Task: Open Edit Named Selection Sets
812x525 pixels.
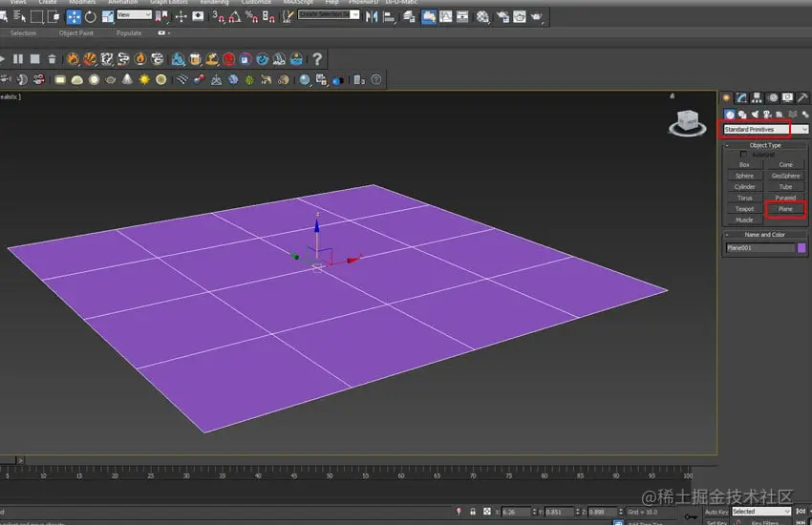Action: tap(288, 16)
